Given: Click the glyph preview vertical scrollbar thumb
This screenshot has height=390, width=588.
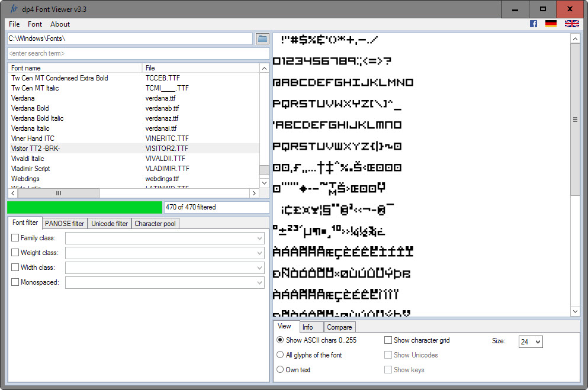Looking at the screenshot, I should 575,119.
